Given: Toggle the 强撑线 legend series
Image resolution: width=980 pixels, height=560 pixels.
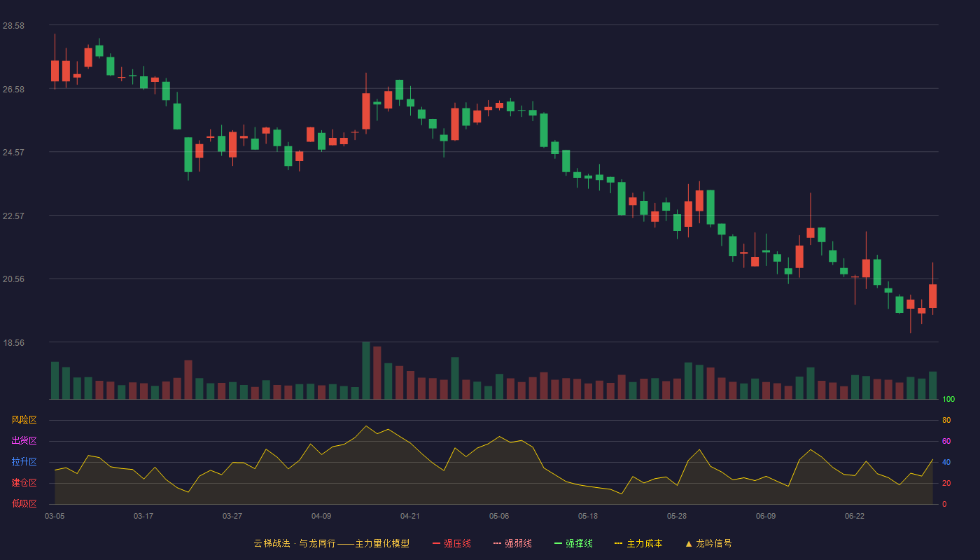Looking at the screenshot, I should click(573, 543).
